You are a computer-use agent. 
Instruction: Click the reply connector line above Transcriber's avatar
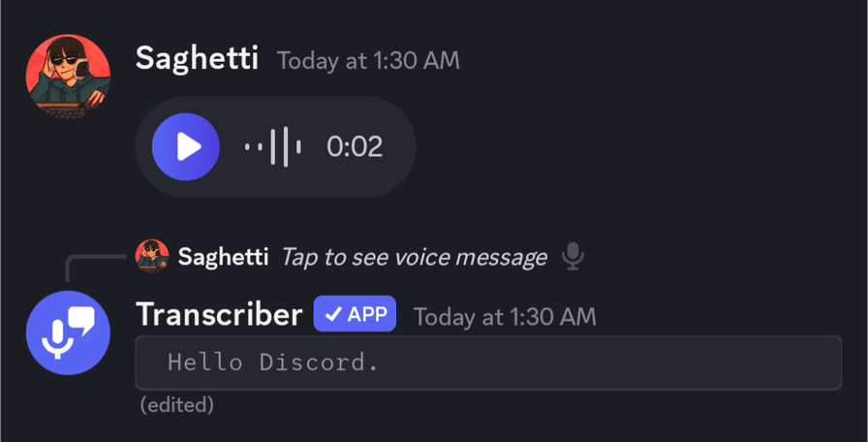tap(94, 267)
